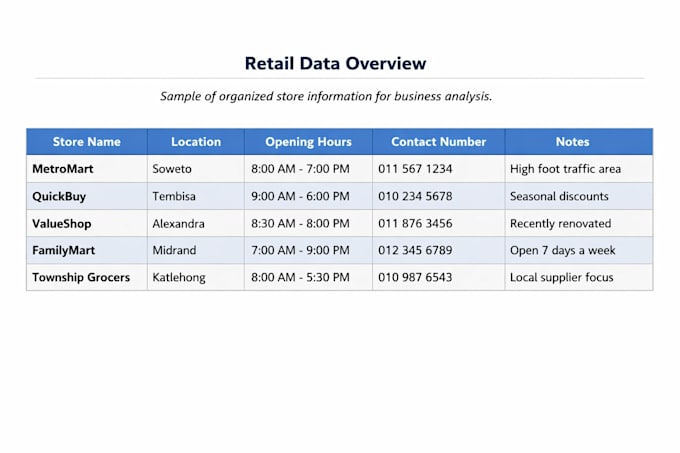Select hours 8:00 AM - 5:30 PM
This screenshot has width=680, height=453.
coord(300,277)
